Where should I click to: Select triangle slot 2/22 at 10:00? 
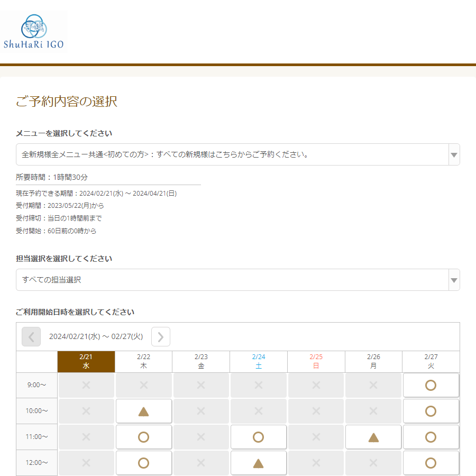pyautogui.click(x=143, y=411)
